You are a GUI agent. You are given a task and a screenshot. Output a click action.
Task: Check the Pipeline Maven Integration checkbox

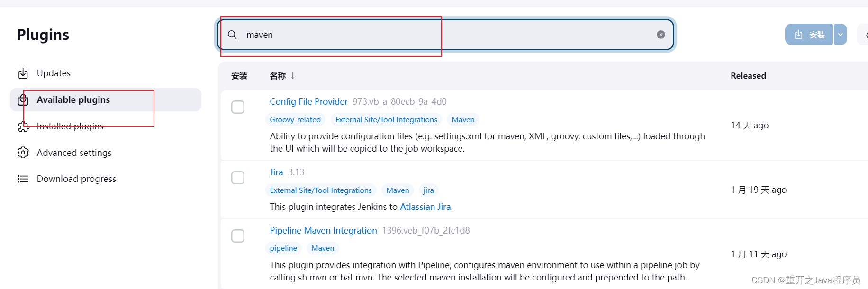(x=238, y=236)
